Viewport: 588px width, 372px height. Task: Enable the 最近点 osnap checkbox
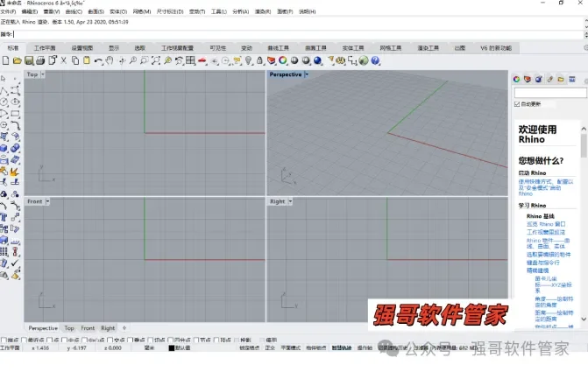25,340
